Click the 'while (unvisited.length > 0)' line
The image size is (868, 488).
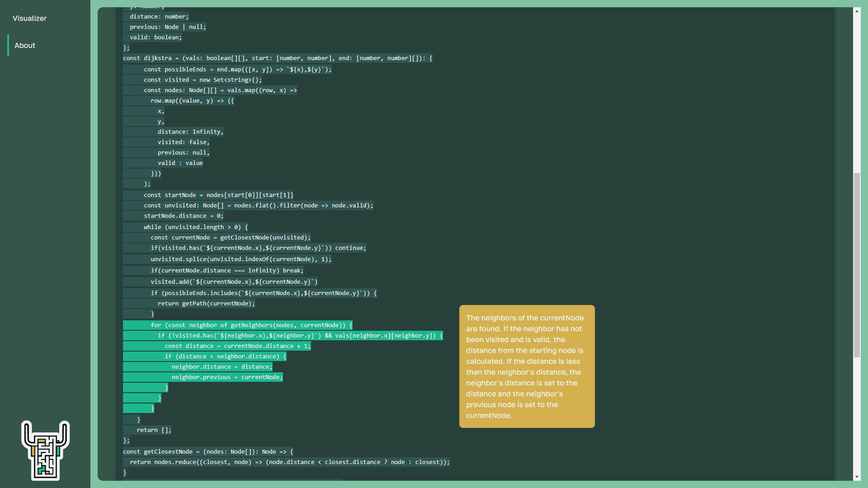[x=195, y=227]
